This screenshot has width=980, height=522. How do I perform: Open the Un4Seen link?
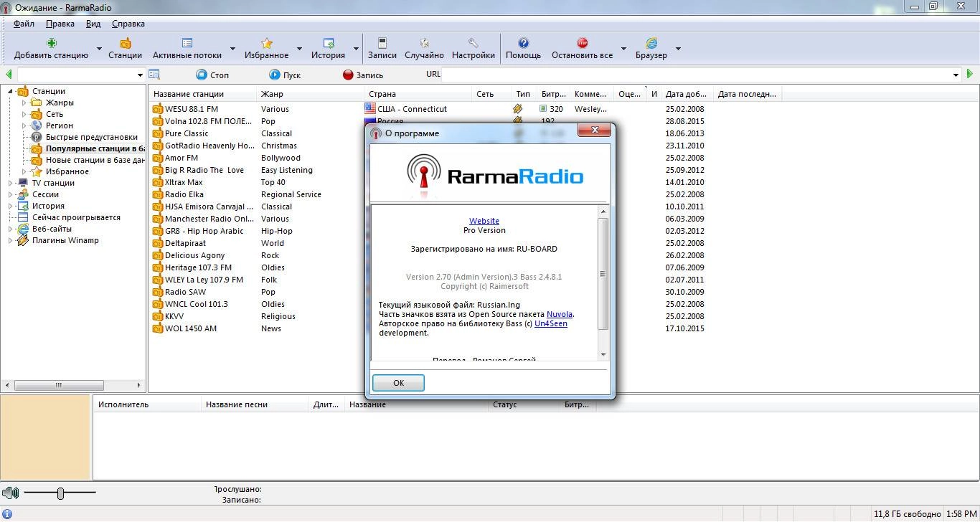pyautogui.click(x=551, y=323)
